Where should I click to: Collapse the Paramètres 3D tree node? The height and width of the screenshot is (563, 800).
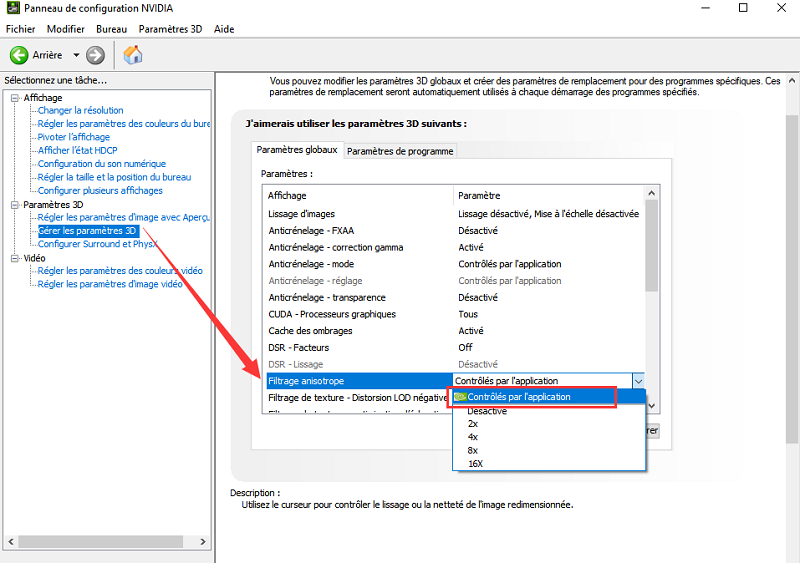(x=15, y=205)
